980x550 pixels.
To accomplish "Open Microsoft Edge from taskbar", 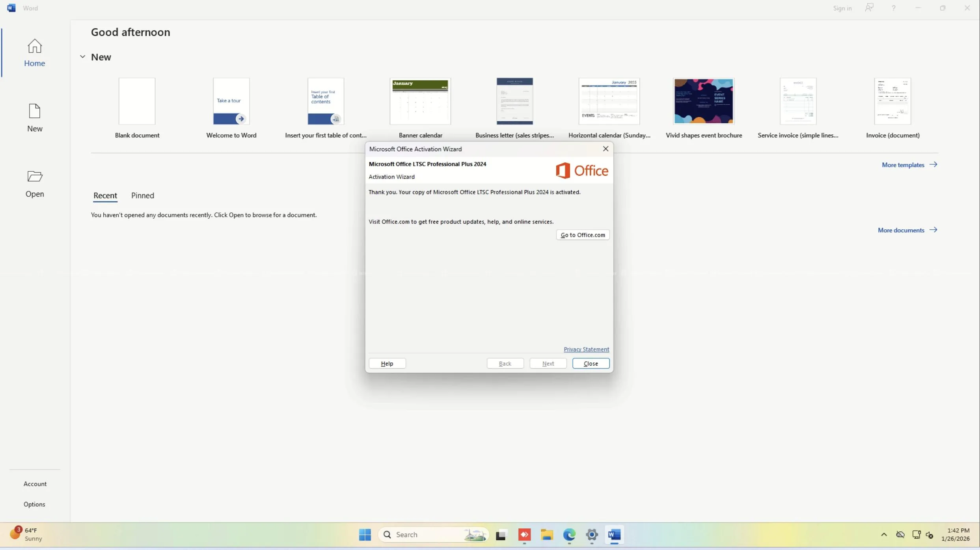I will 569,535.
